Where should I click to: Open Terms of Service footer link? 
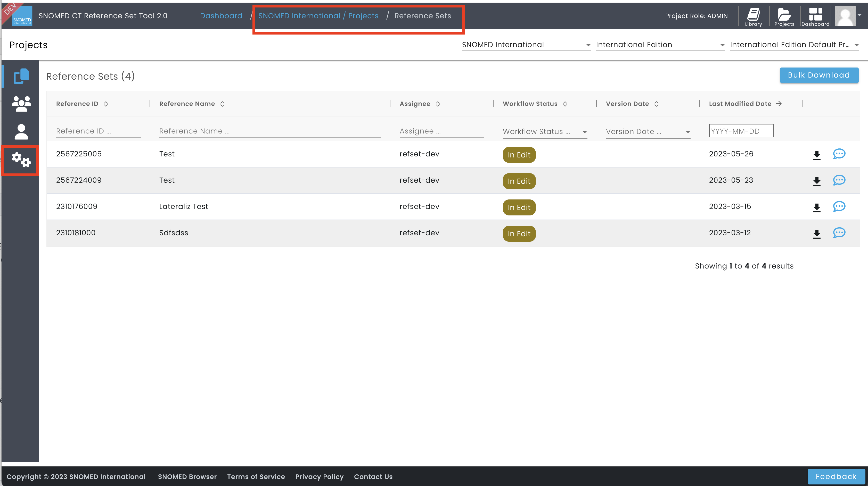[256, 476]
